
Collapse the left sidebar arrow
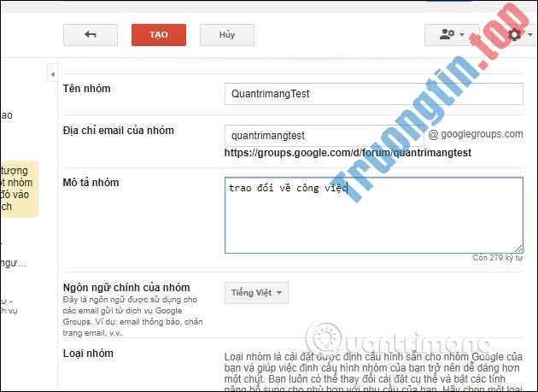pyautogui.click(x=52, y=74)
